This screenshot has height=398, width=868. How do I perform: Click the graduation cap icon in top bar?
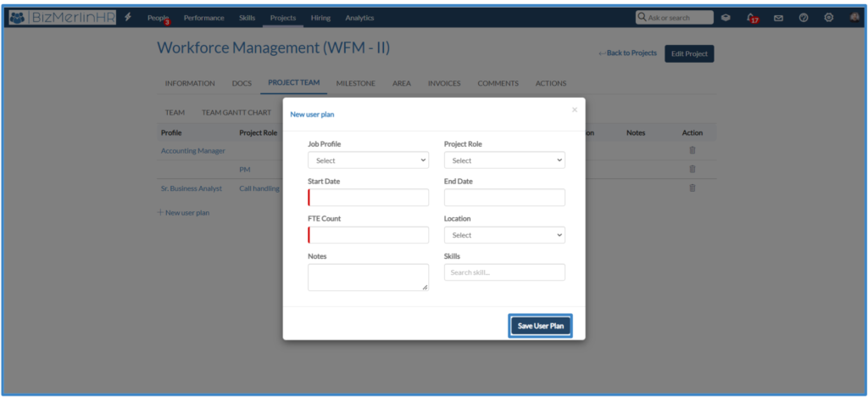(726, 18)
